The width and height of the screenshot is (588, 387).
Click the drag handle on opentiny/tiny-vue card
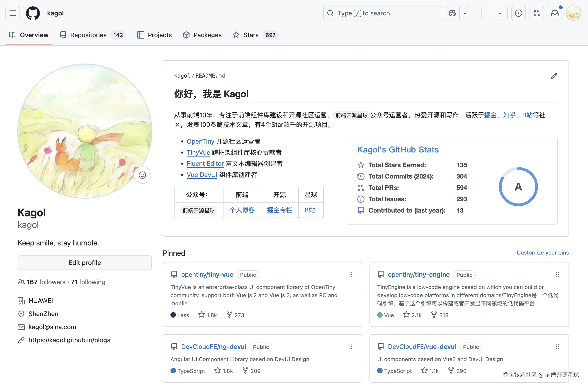pyautogui.click(x=351, y=274)
